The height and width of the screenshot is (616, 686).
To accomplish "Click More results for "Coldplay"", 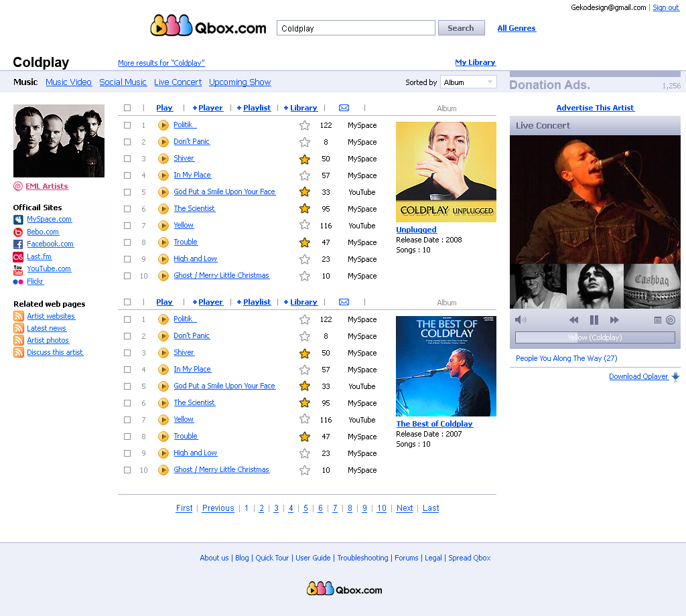I will [x=161, y=63].
